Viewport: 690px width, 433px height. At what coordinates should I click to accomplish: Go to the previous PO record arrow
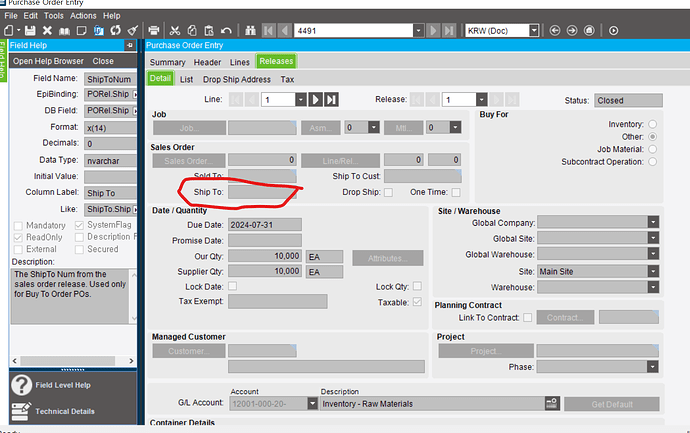(x=284, y=30)
